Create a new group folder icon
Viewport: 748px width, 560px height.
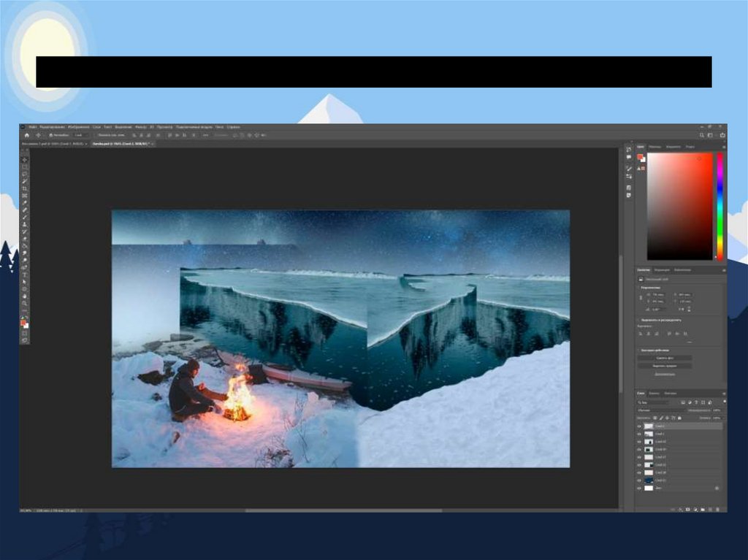coord(703,510)
